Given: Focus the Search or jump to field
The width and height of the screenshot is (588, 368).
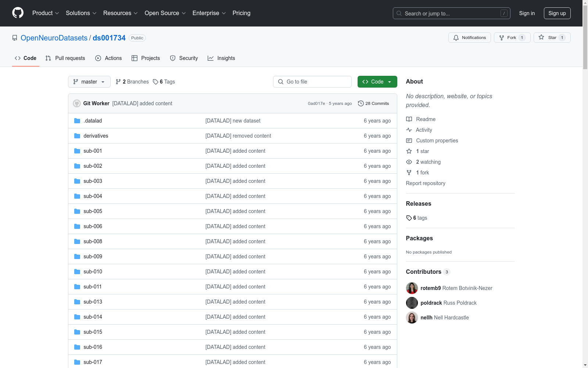Looking at the screenshot, I should (x=452, y=13).
